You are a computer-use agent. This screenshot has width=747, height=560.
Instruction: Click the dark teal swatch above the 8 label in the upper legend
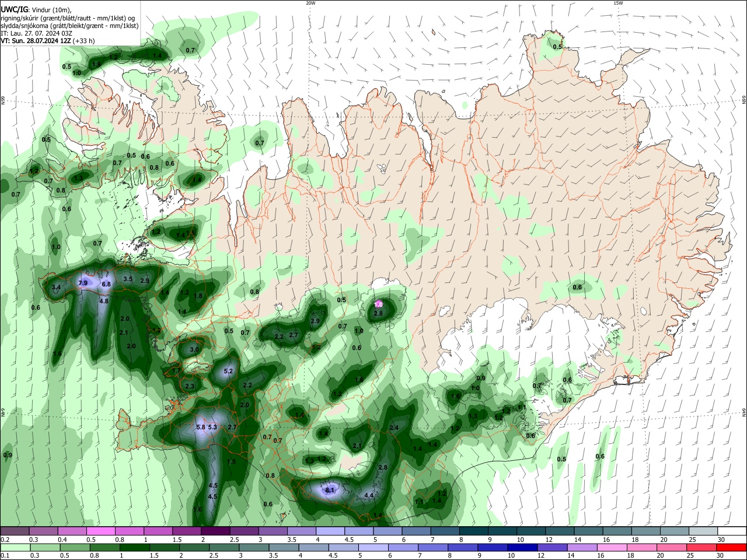(474, 531)
